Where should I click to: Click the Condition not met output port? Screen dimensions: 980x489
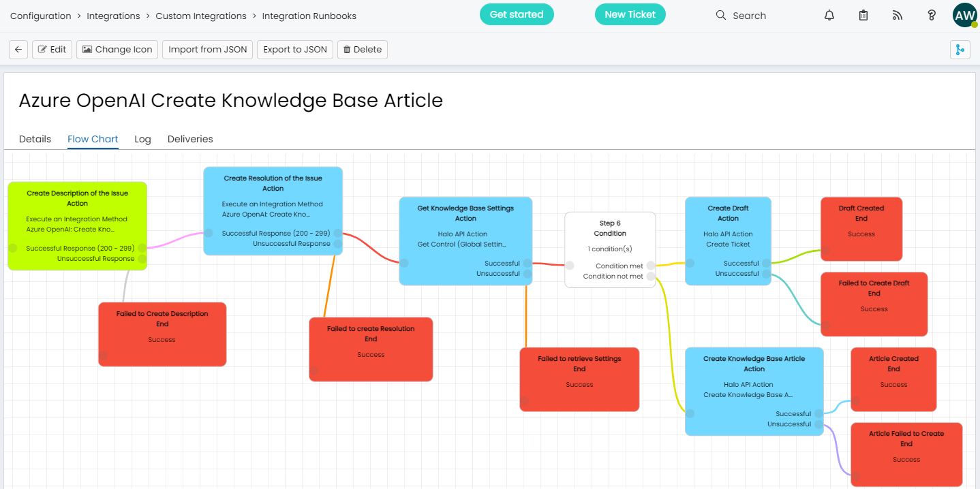pos(651,276)
